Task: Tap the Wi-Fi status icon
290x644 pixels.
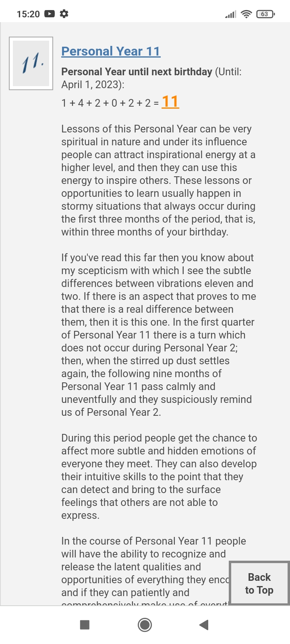Action: 246,14
